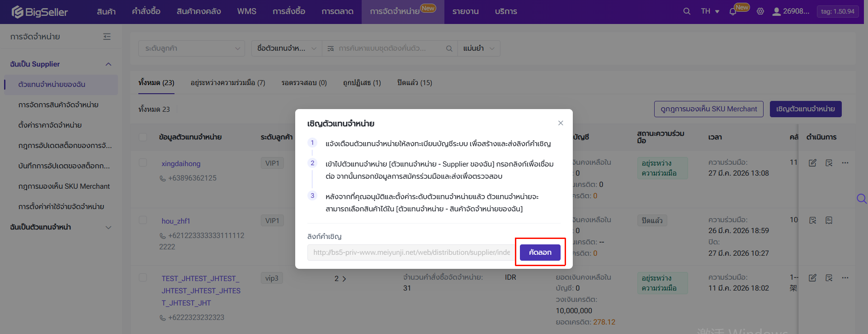Viewport: 868px width, 334px height.
Task: Click the distributor search input field
Action: 391,48
